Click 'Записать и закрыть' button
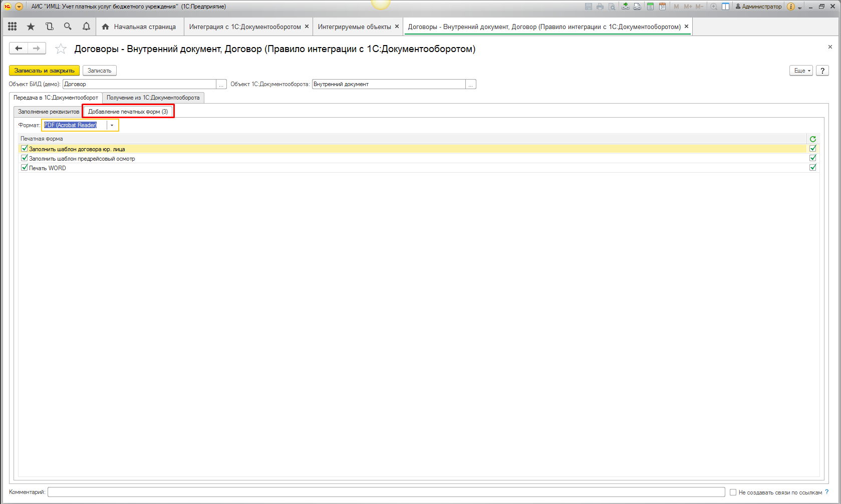 pos(44,71)
